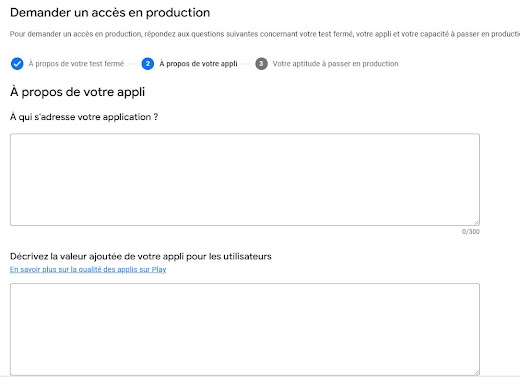Focus the 'valeur ajoutée' description text box
Viewport: 520px width, 377px height.
pos(245,330)
